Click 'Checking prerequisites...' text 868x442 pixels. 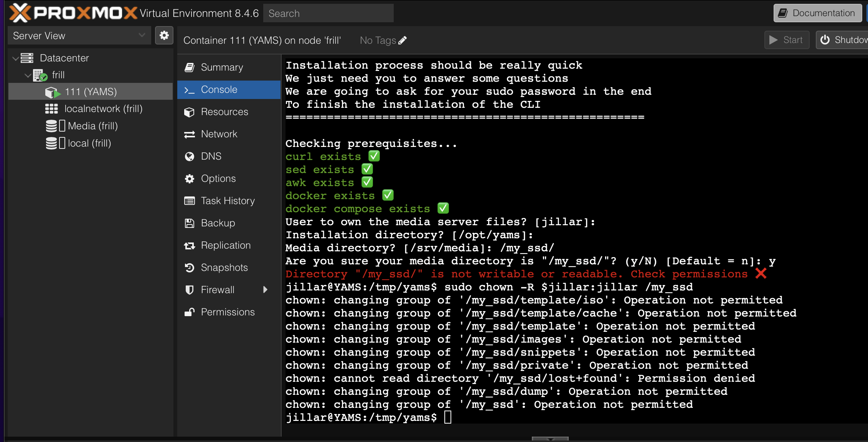tap(371, 143)
